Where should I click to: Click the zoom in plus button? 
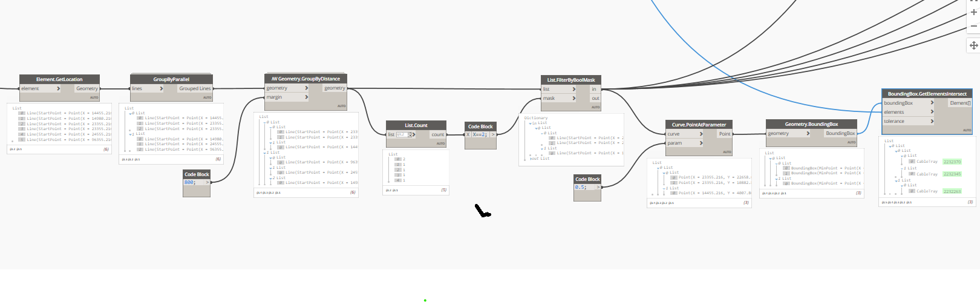pos(973,12)
